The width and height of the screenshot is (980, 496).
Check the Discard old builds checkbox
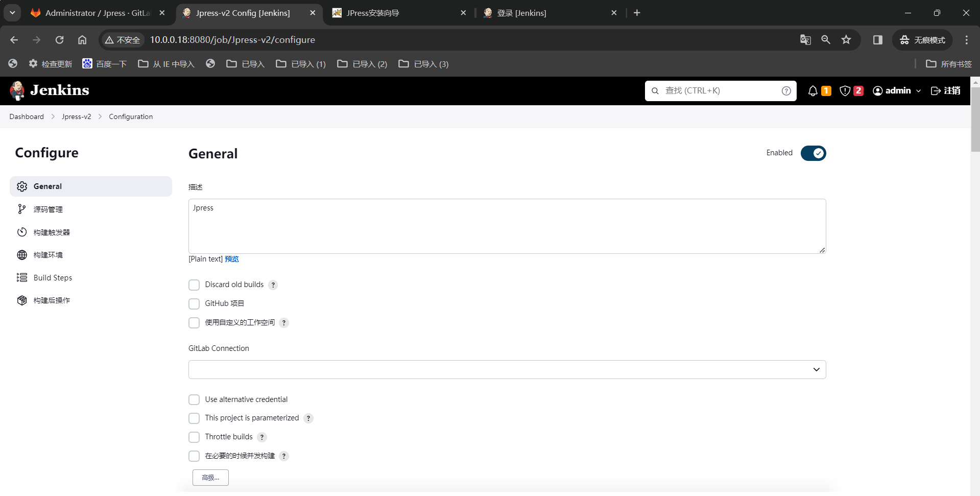click(x=194, y=285)
